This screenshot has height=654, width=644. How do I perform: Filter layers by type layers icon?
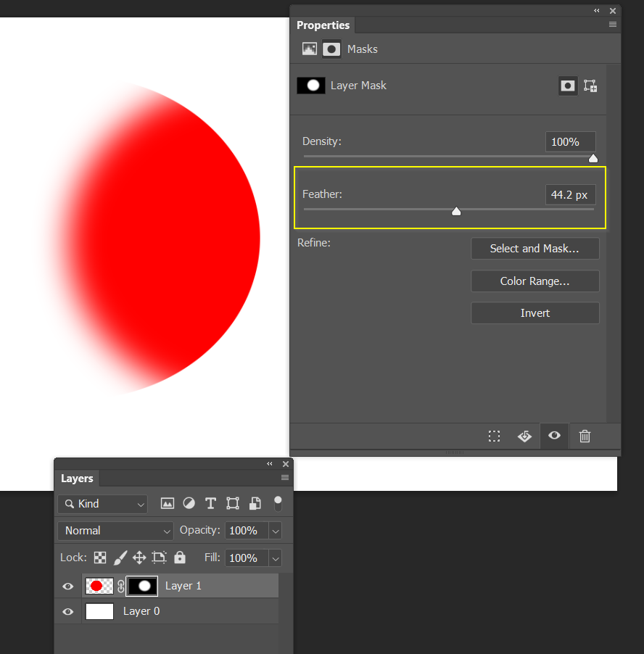click(210, 503)
